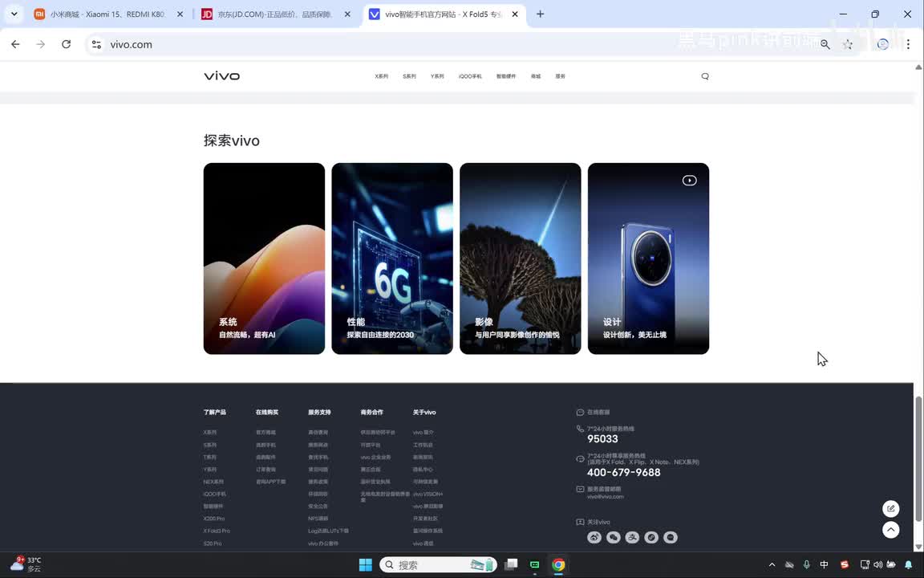
Task: Open the Windows Start menu
Action: click(366, 564)
